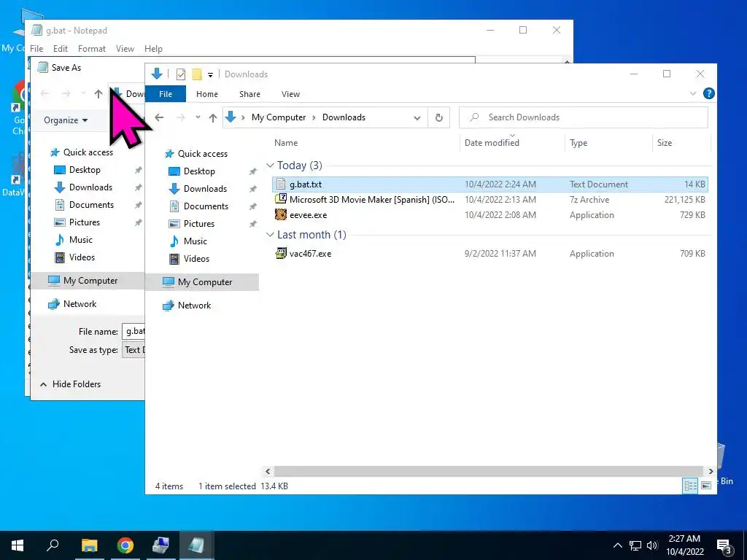Open Notepad's Format menu
The height and width of the screenshot is (560, 747).
click(91, 49)
